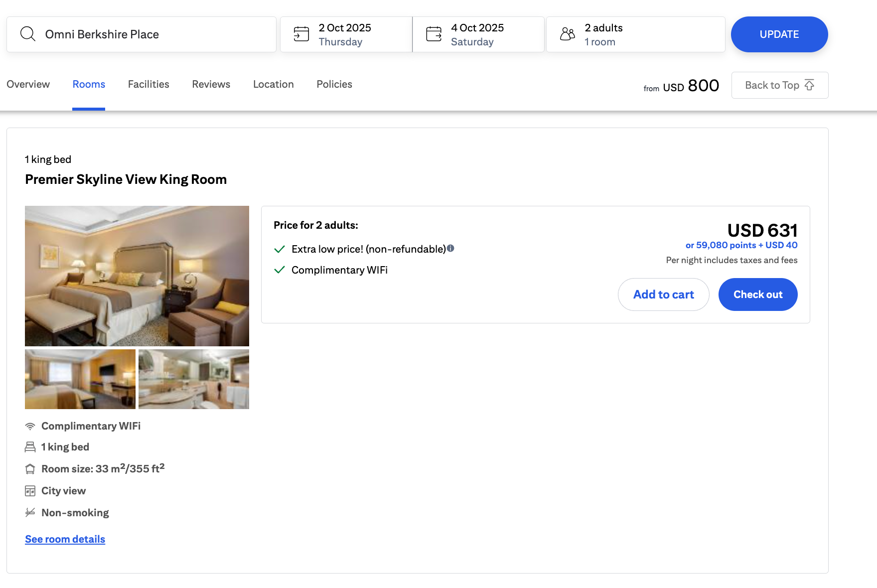Click the City view icon

(x=30, y=491)
